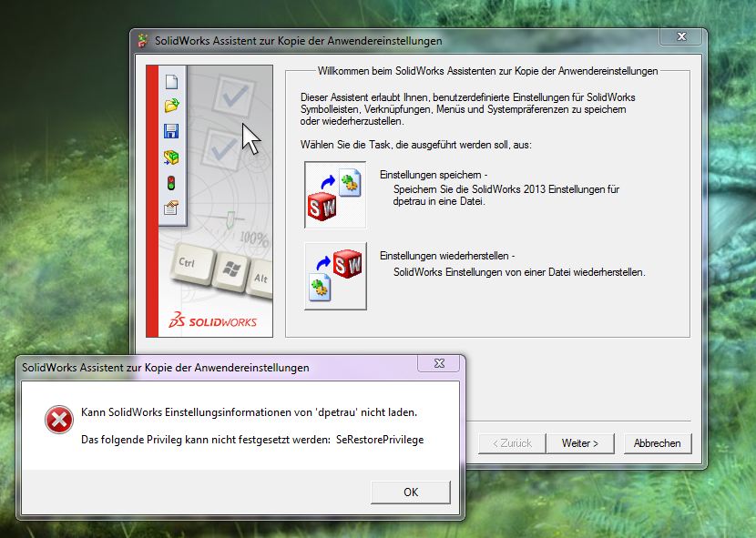Click the SeRestorePrivilege error line

252,440
